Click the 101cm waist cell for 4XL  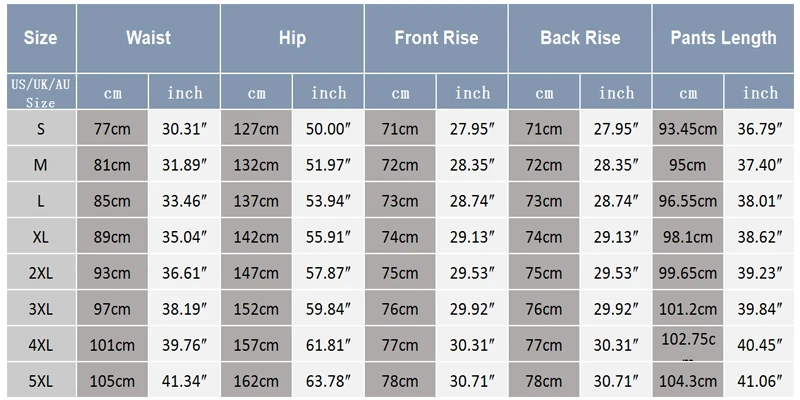(x=112, y=345)
